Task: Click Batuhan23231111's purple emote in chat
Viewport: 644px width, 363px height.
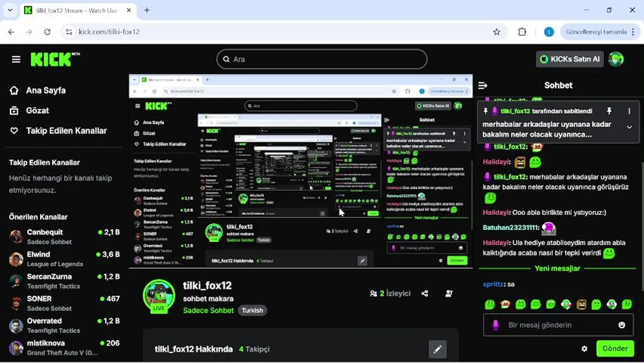Action: coord(549,228)
